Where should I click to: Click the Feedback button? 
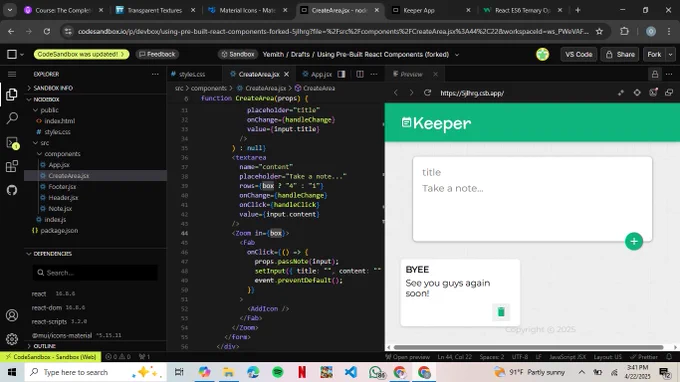[x=157, y=54]
